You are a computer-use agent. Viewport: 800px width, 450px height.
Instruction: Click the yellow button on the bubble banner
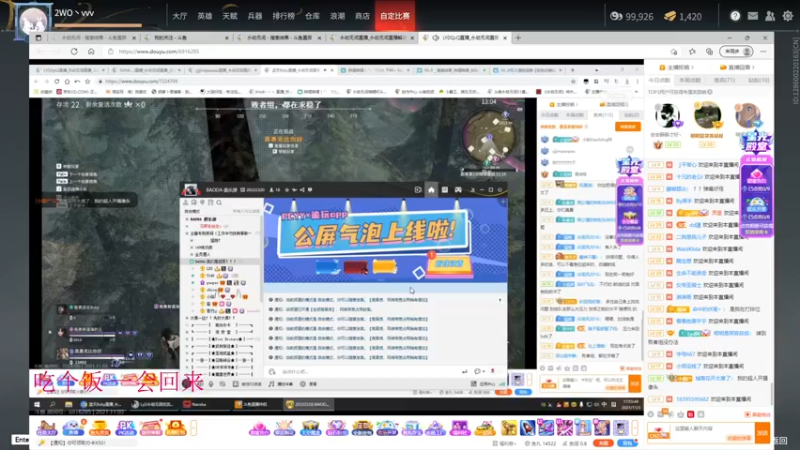pos(449,264)
